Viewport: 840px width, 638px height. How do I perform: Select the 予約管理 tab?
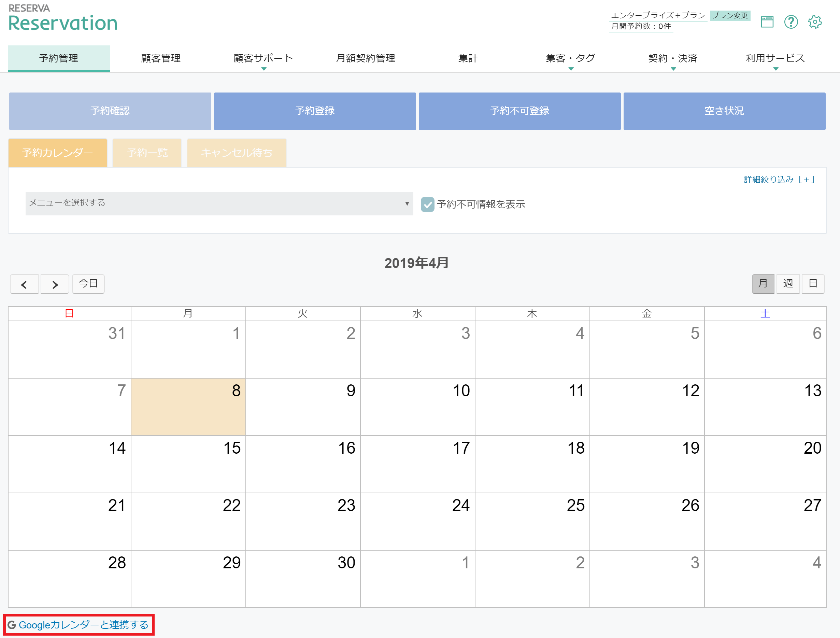pyautogui.click(x=59, y=58)
